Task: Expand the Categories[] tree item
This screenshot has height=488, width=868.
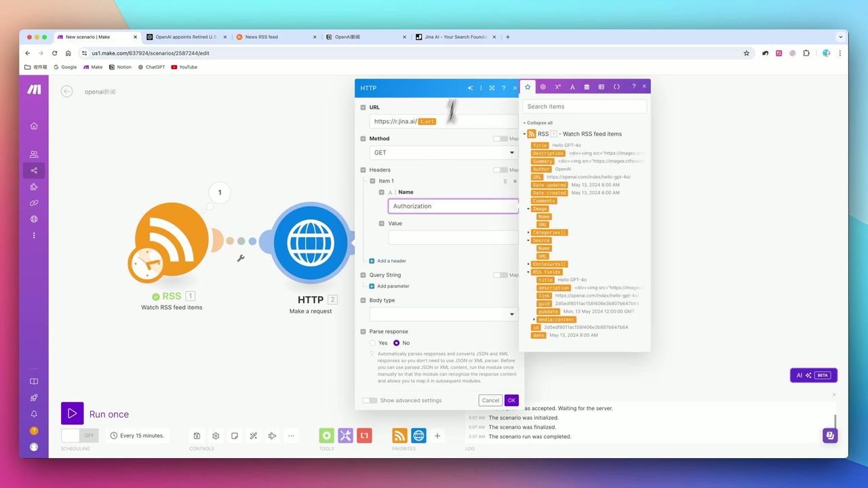Action: point(529,232)
